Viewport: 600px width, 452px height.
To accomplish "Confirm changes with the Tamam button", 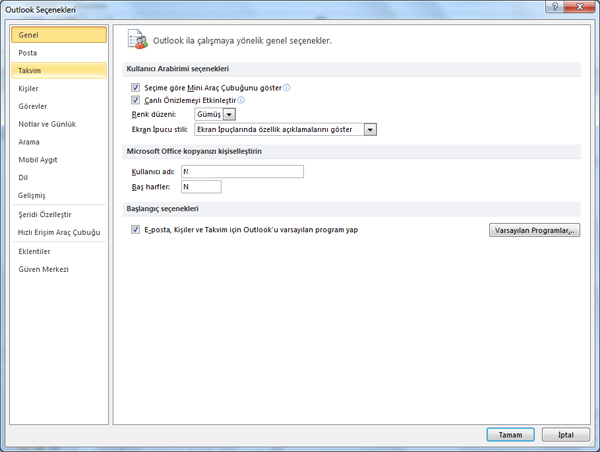I will (x=510, y=435).
